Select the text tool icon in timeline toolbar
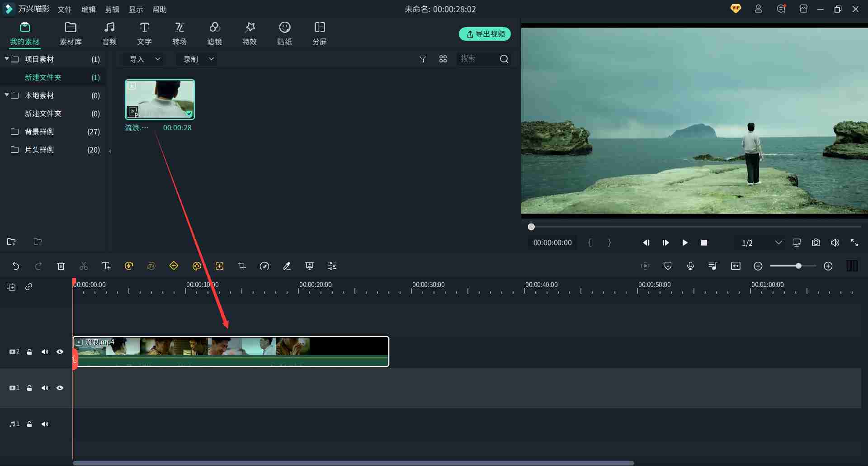The image size is (868, 466). pyautogui.click(x=106, y=266)
